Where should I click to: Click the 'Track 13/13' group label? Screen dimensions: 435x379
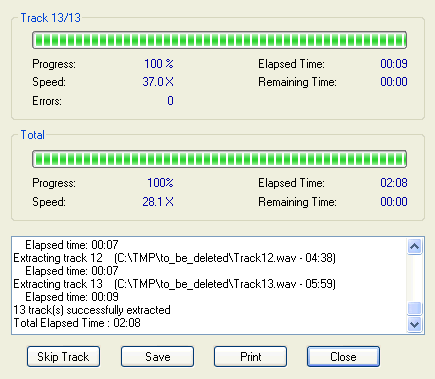point(51,18)
